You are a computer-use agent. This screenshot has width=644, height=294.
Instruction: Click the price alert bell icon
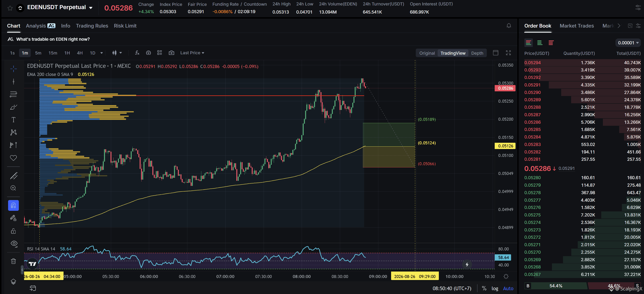[x=509, y=26]
